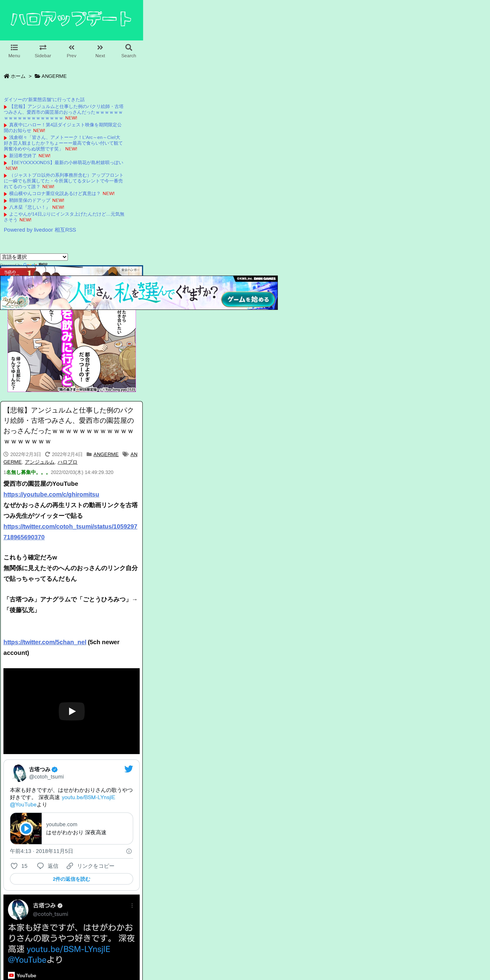Screen dimensions: 490x980
Task: Play the embedded black video
Action: [x=71, y=711]
